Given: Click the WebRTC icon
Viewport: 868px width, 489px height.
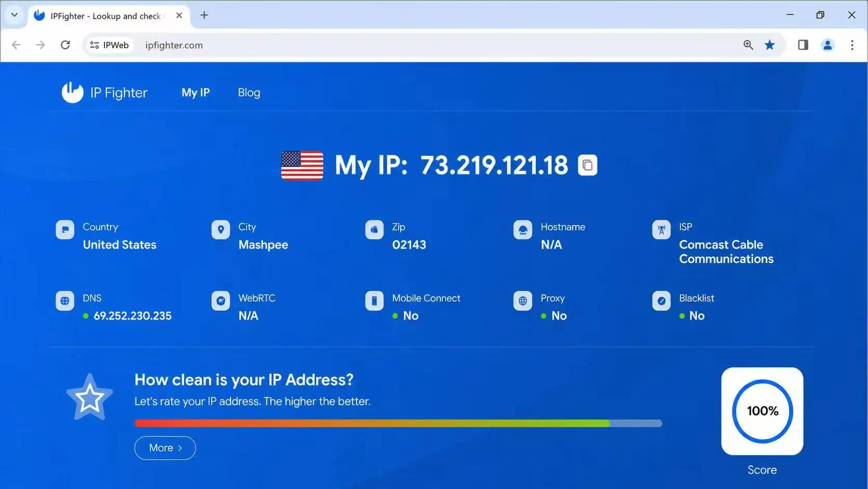Looking at the screenshot, I should tap(221, 301).
